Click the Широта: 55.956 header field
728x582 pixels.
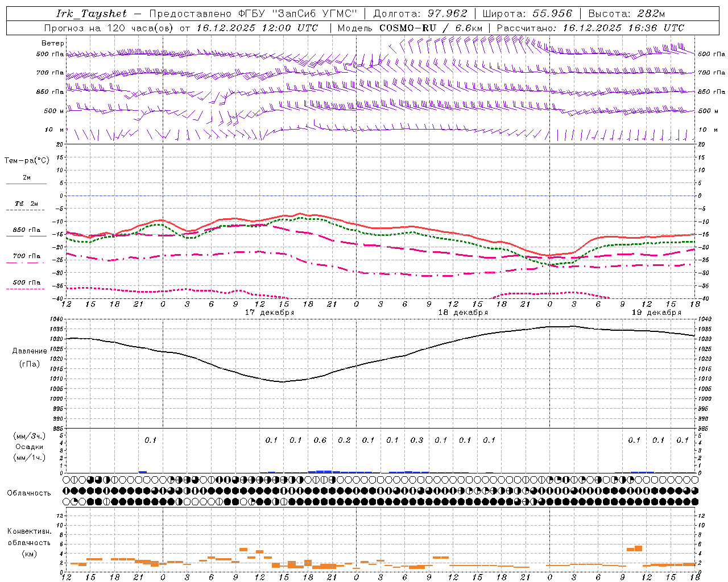[x=527, y=14]
